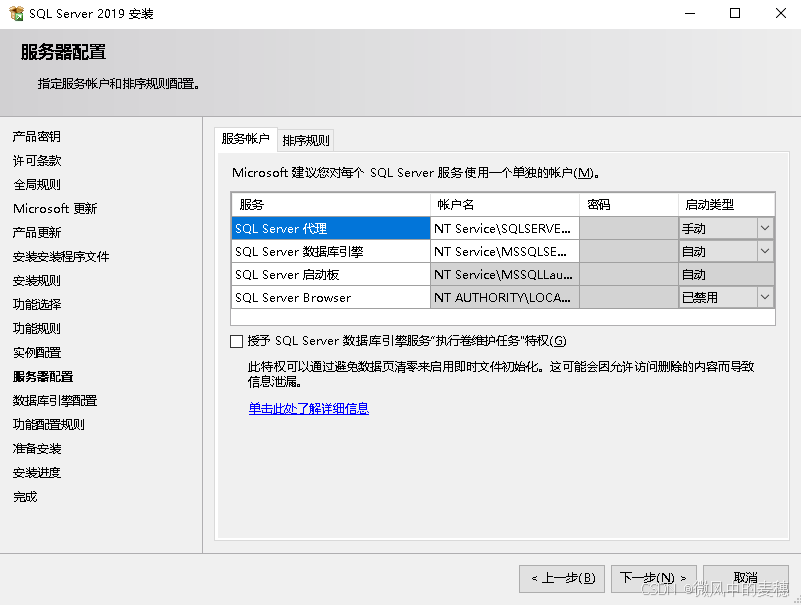801x605 pixels.
Task: Click the 密码 column header
Action: [x=629, y=205]
